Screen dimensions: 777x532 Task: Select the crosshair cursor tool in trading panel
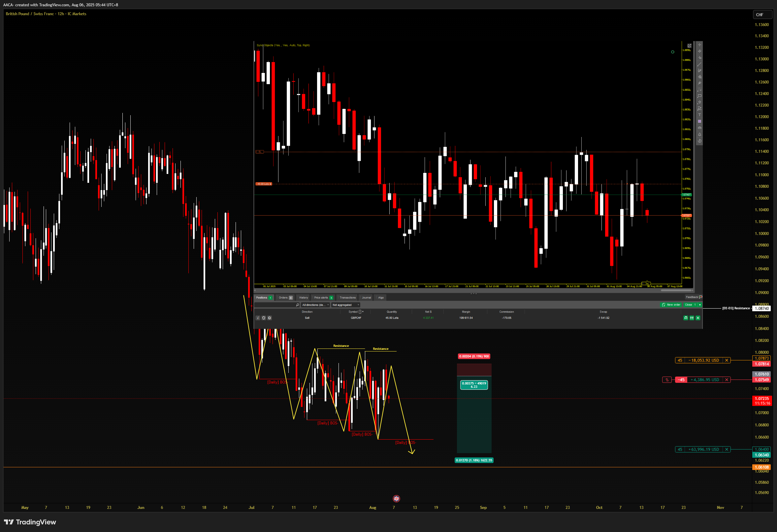click(x=699, y=45)
